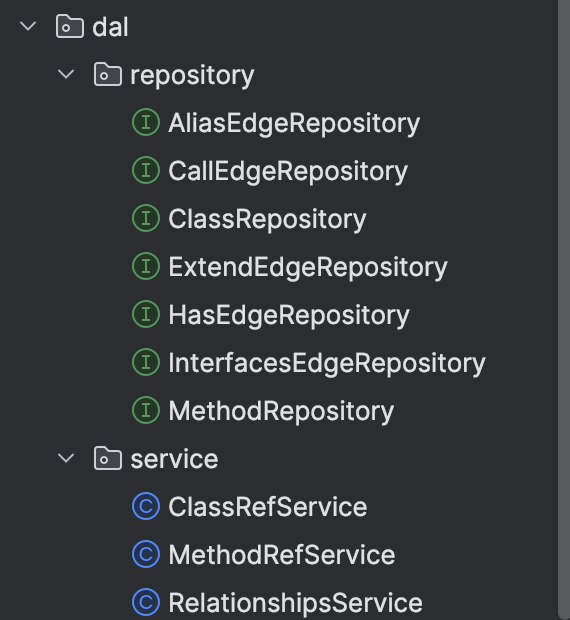Click the repository package folder icon
This screenshot has height=620, width=570.
point(108,74)
